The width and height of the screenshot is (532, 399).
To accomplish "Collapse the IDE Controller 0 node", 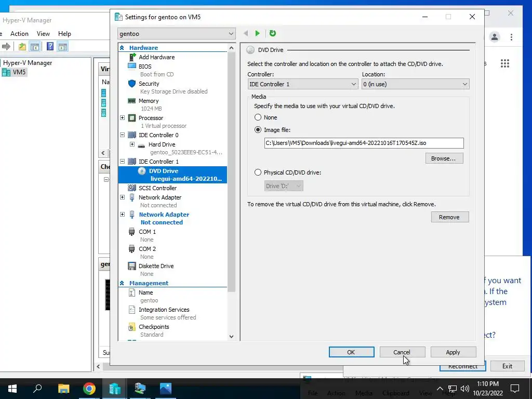I will [123, 135].
